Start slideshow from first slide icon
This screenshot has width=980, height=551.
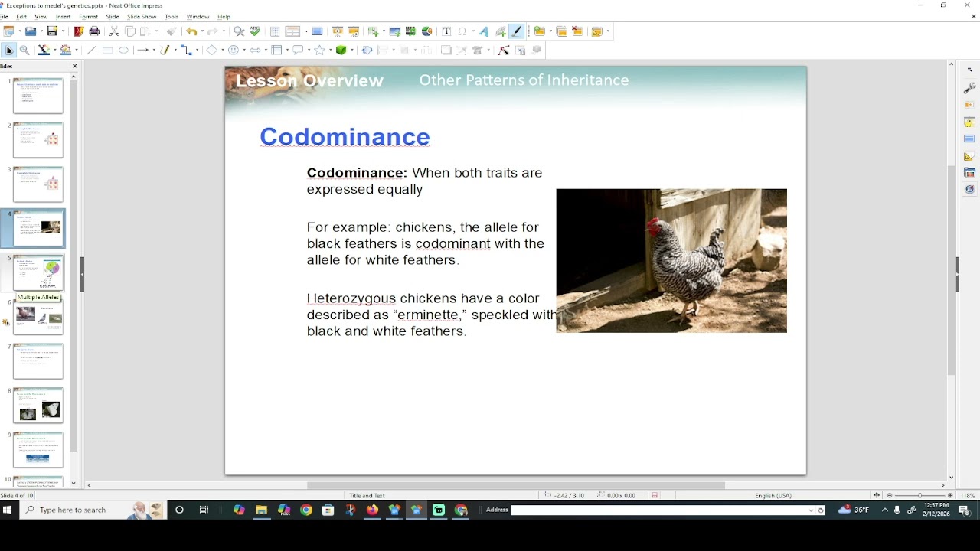point(337,31)
